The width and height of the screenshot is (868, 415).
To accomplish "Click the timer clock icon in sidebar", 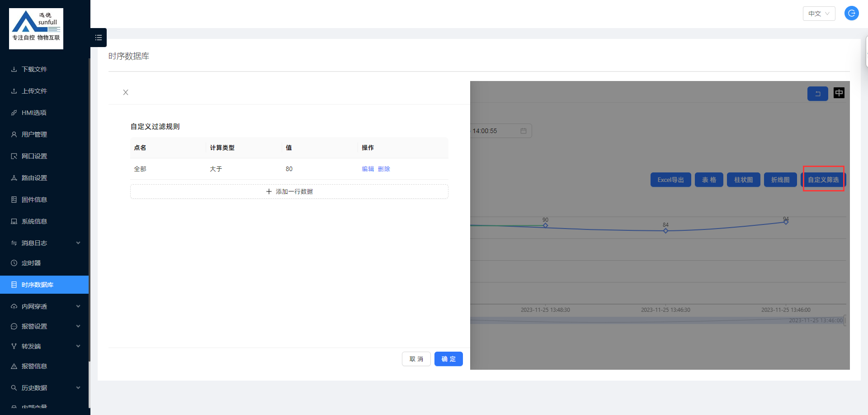I will point(14,263).
